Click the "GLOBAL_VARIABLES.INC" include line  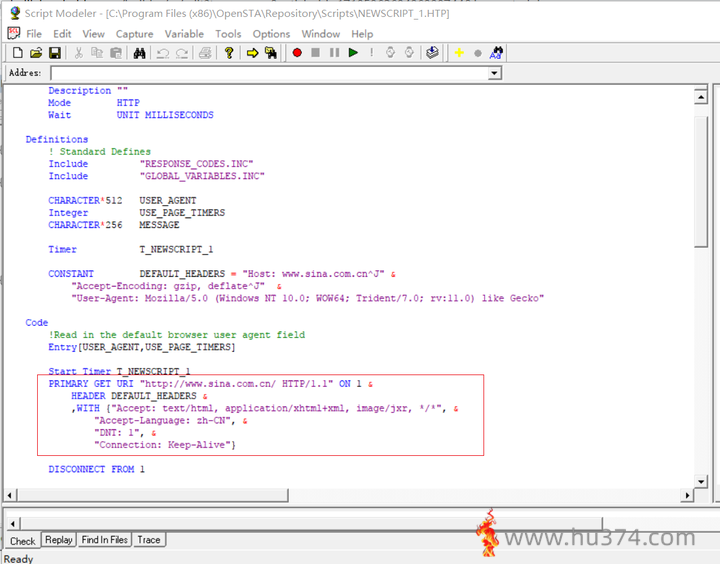point(157,176)
